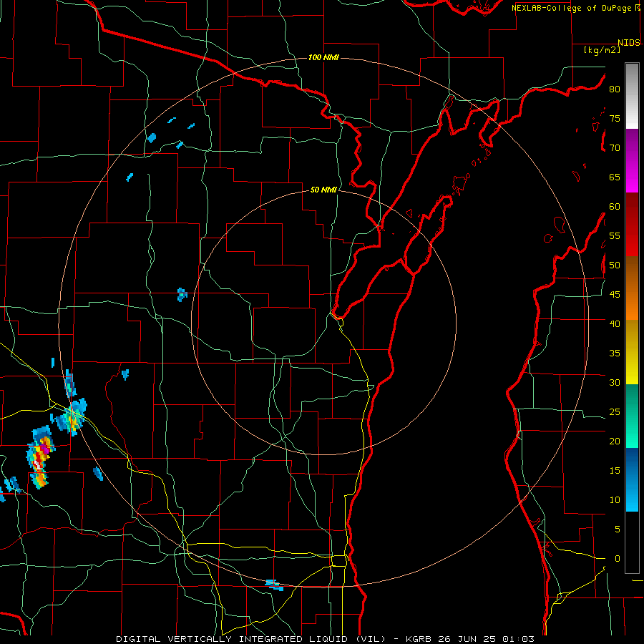The height and width of the screenshot is (644, 644).
Task: Select the white-gray segment of the color scale
Action: 632,96
